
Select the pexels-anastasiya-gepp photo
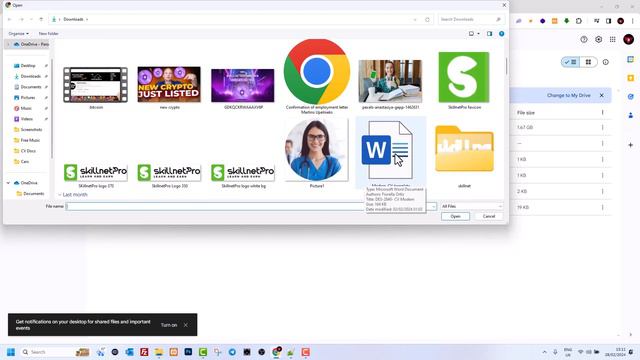pyautogui.click(x=390, y=81)
